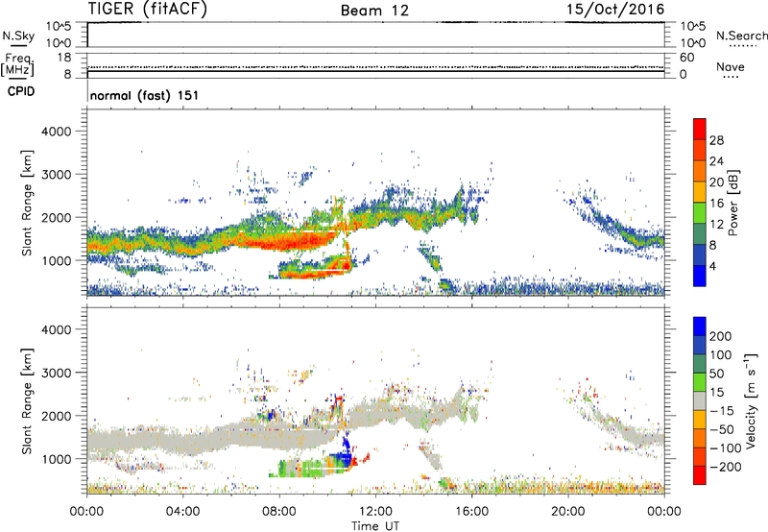Click the green velocity patch near 09:00
The height and width of the screenshot is (532, 768).
click(x=306, y=468)
